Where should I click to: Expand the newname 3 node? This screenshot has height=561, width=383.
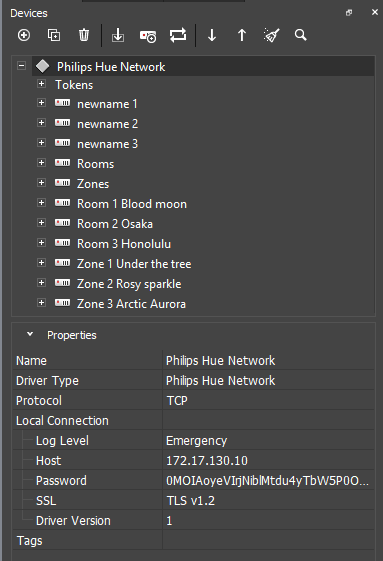tap(42, 143)
